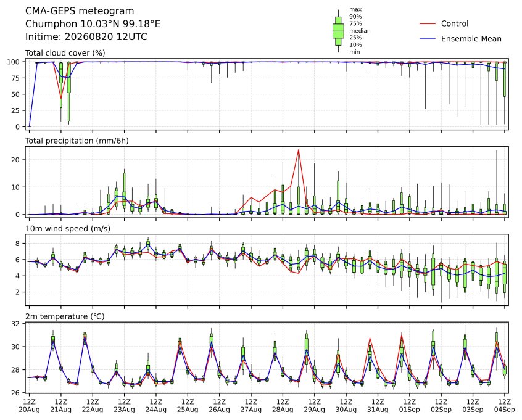Screen dimensions: 522x420
Task: Click the '10%' legend label
Action: point(355,44)
